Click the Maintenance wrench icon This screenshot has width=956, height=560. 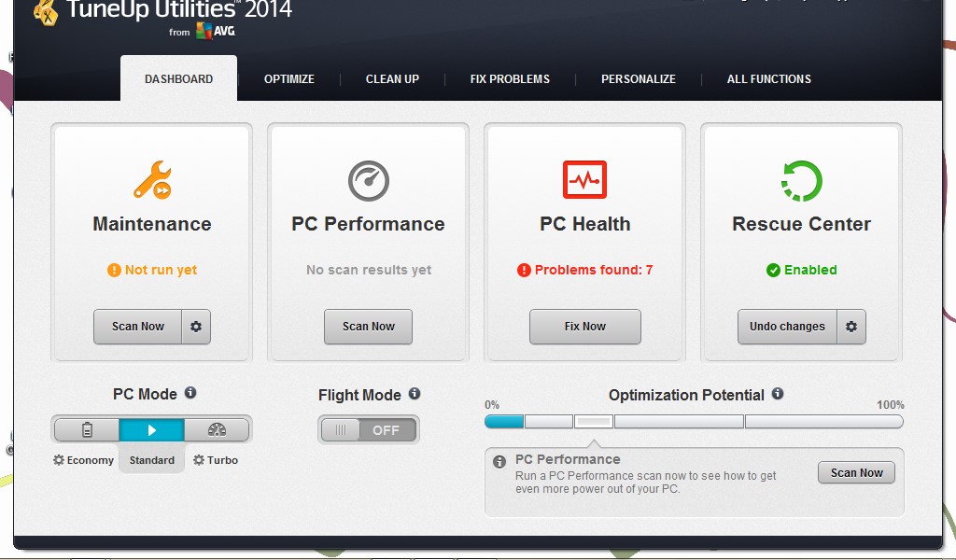pyautogui.click(x=152, y=180)
